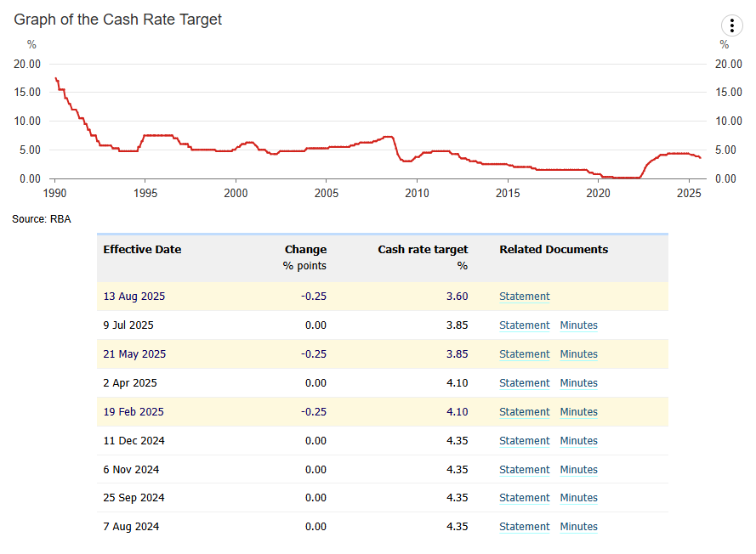View the Minutes for 2 Apr 2025
Image resolution: width=756 pixels, height=554 pixels.
578,383
